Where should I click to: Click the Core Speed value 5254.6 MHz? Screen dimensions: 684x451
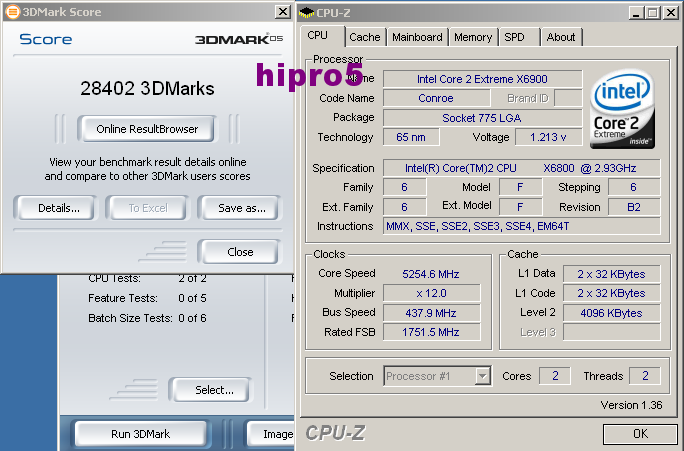tap(431, 274)
